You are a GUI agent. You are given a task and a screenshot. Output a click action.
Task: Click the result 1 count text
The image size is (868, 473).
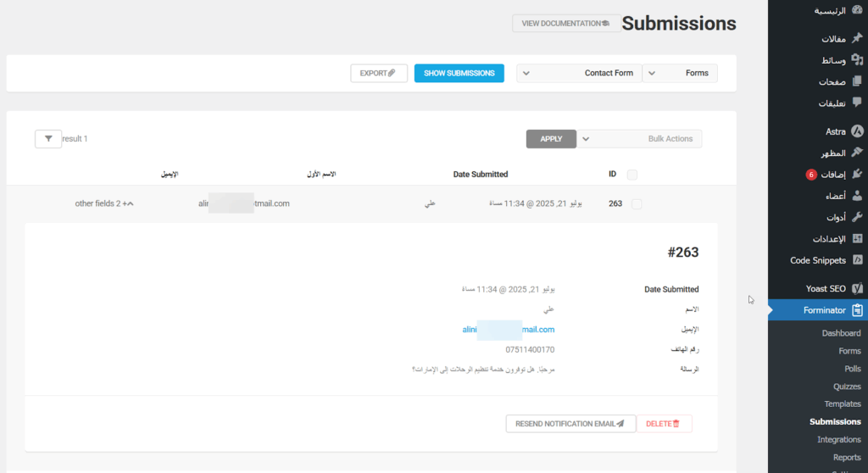(75, 138)
